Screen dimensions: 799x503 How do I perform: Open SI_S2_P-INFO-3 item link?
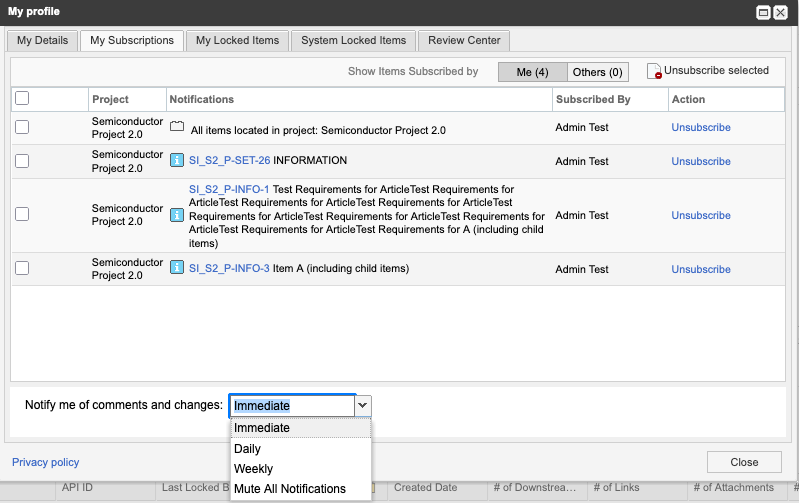click(x=229, y=268)
